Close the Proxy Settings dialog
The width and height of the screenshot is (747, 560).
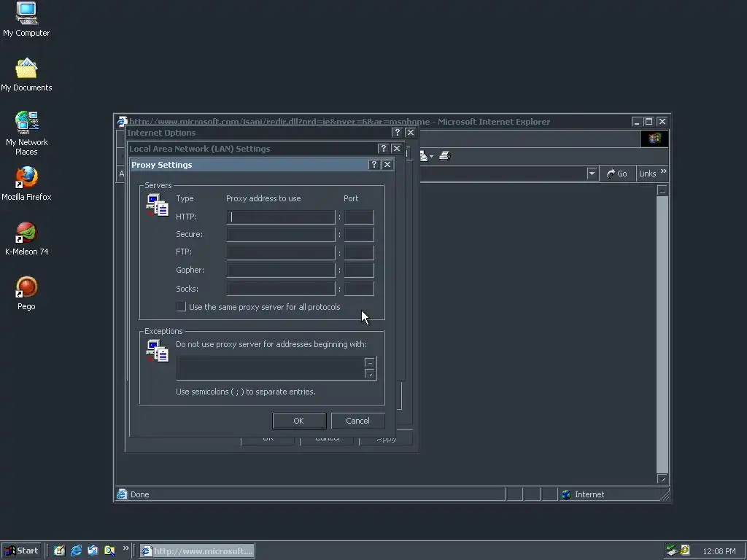(x=387, y=165)
